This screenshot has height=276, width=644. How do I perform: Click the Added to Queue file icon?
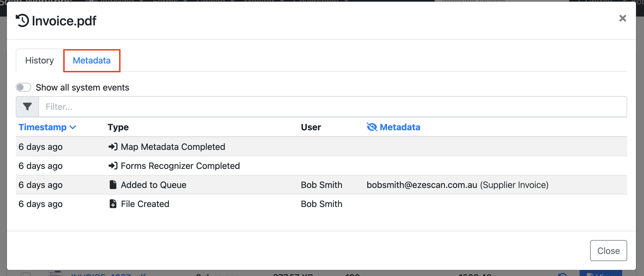tap(113, 185)
